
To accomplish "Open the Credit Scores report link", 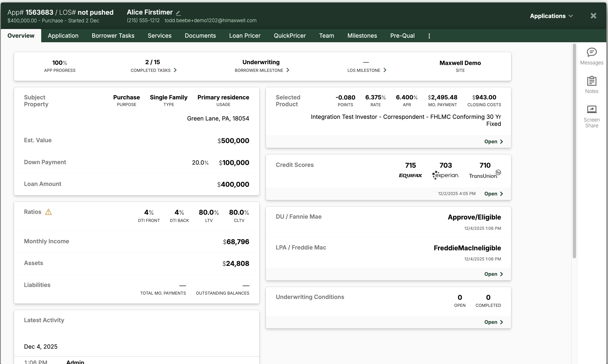I will (x=493, y=194).
